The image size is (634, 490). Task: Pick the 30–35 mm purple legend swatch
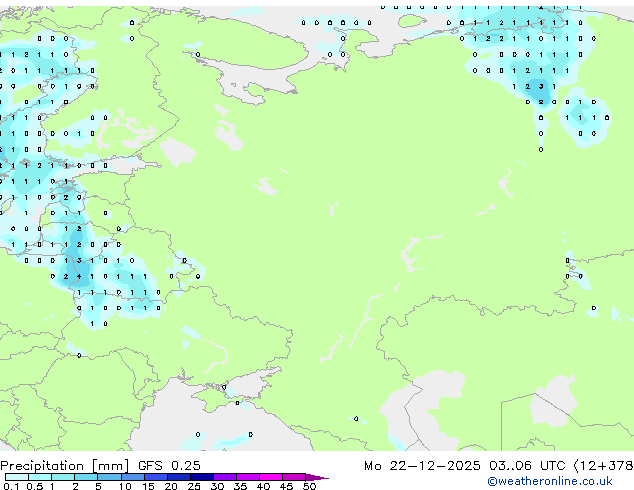click(225, 477)
